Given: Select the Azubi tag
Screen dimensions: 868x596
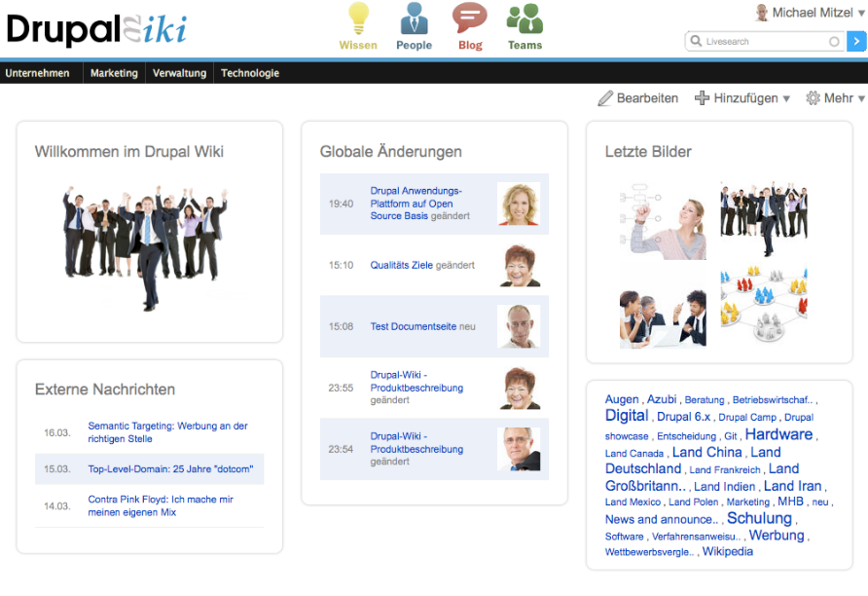Looking at the screenshot, I should pos(662,399).
